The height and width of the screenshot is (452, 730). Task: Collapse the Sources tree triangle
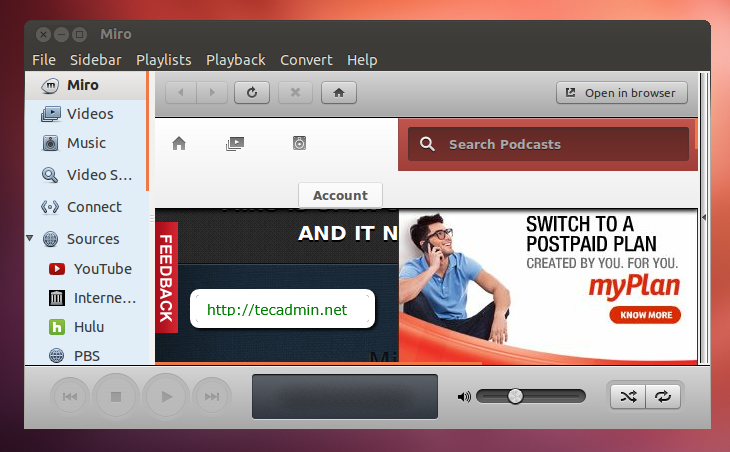(x=30, y=238)
